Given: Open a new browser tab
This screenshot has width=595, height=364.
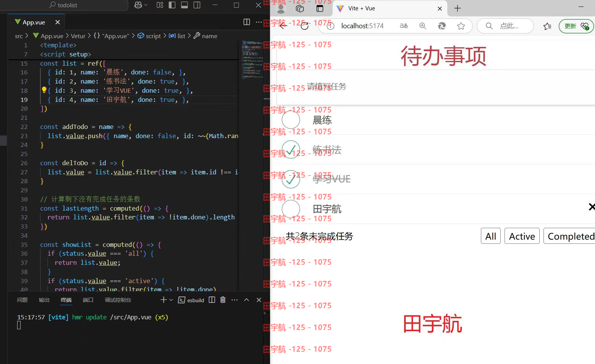Looking at the screenshot, I should click(458, 8).
